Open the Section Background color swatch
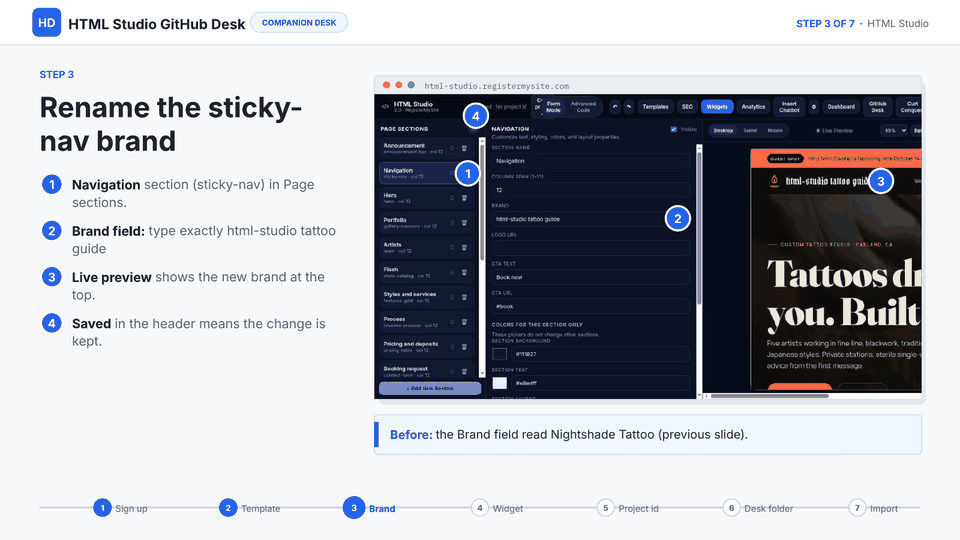Image resolution: width=960 pixels, height=540 pixels. click(x=500, y=354)
